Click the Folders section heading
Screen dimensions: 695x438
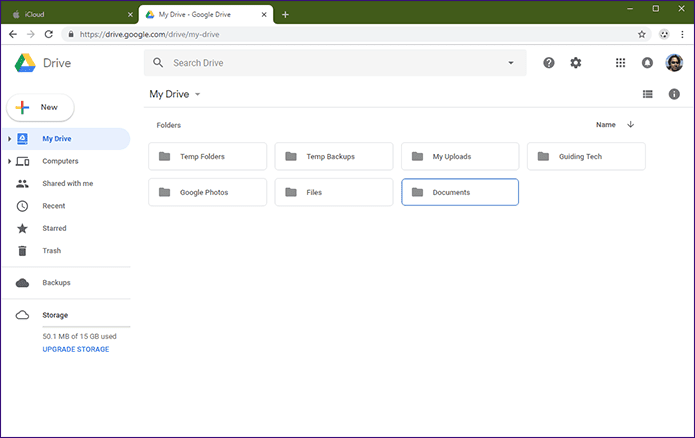click(x=168, y=125)
